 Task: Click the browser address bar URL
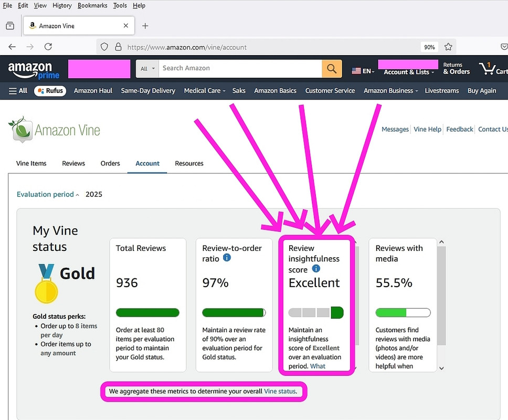[x=187, y=47]
